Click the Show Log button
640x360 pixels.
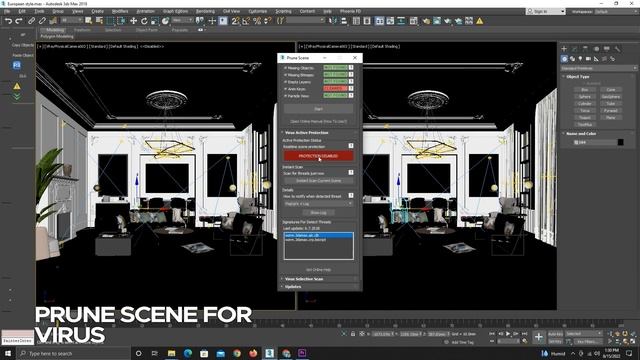[318, 213]
